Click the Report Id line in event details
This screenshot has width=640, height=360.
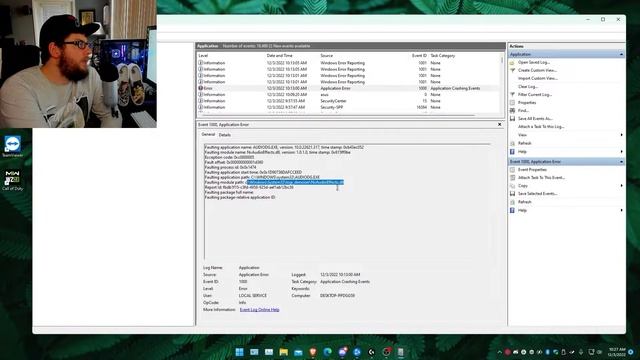coord(249,187)
